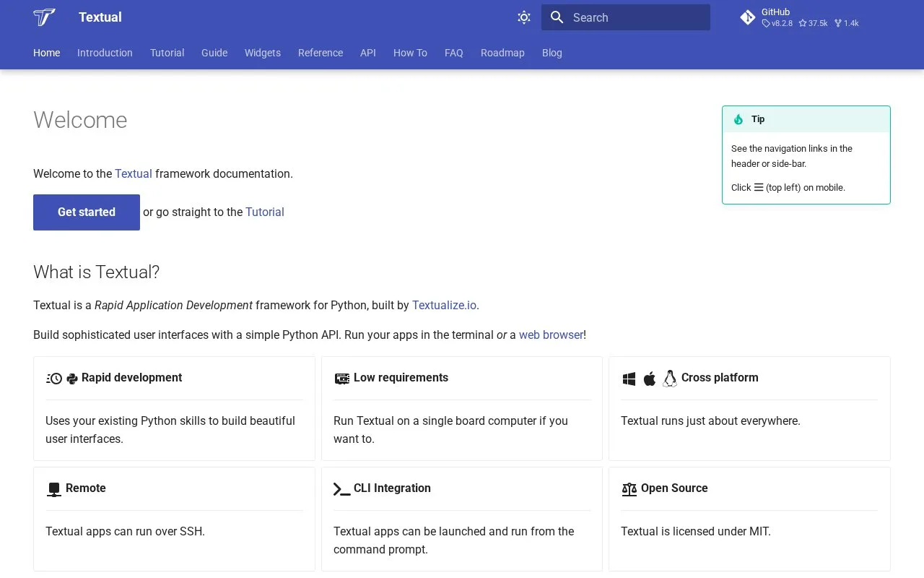Click the CLI Integration prompt icon

[x=342, y=489]
